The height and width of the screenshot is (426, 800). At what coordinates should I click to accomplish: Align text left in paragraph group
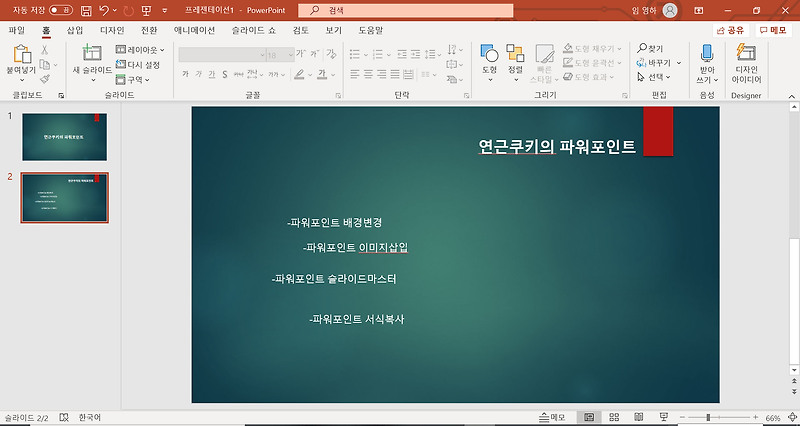point(355,74)
